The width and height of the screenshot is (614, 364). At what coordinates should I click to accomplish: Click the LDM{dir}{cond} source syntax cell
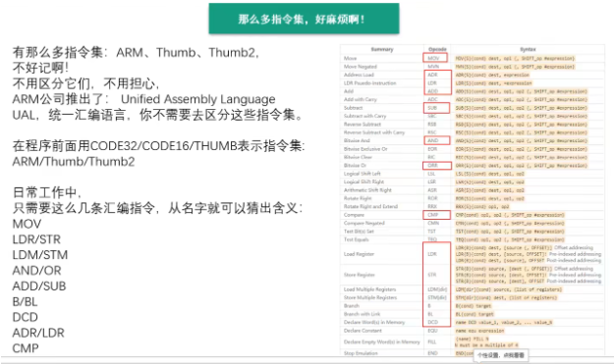(x=508, y=289)
